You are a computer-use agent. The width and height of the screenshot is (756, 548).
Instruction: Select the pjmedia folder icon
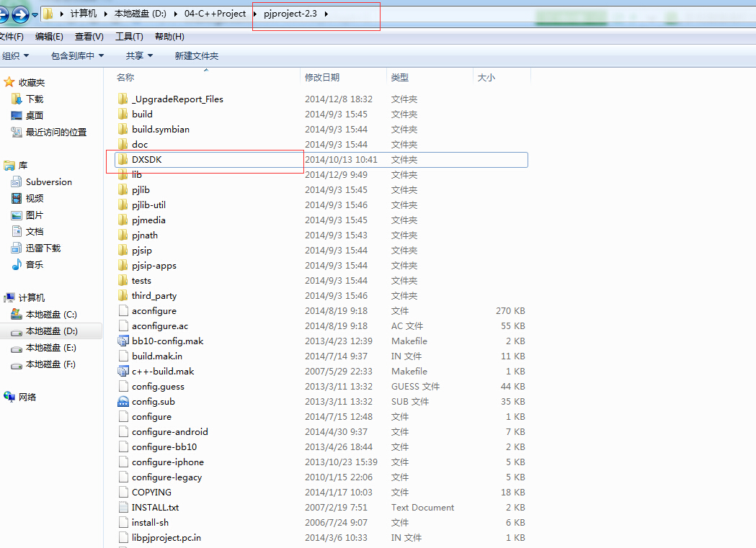coord(123,220)
